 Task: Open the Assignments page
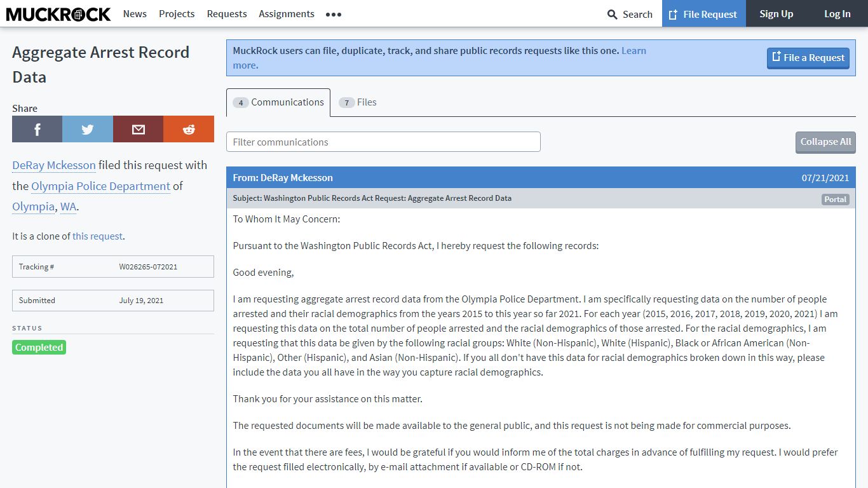[287, 13]
